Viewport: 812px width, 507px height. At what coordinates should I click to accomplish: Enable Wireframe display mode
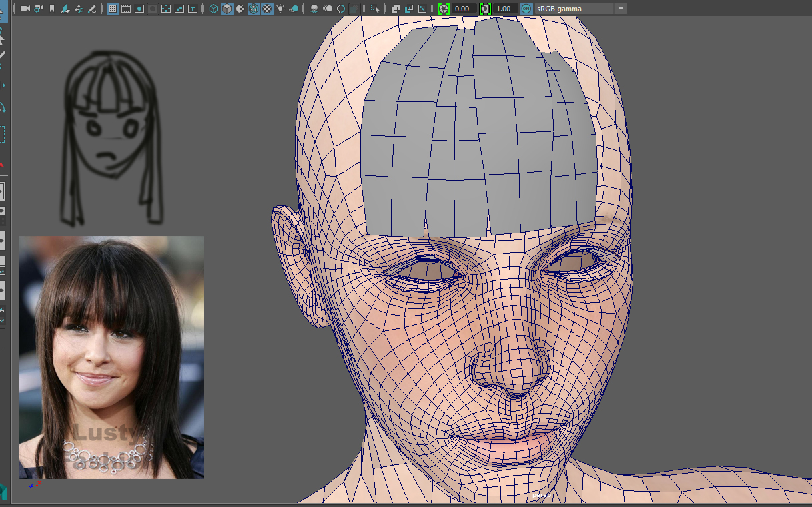coord(214,9)
